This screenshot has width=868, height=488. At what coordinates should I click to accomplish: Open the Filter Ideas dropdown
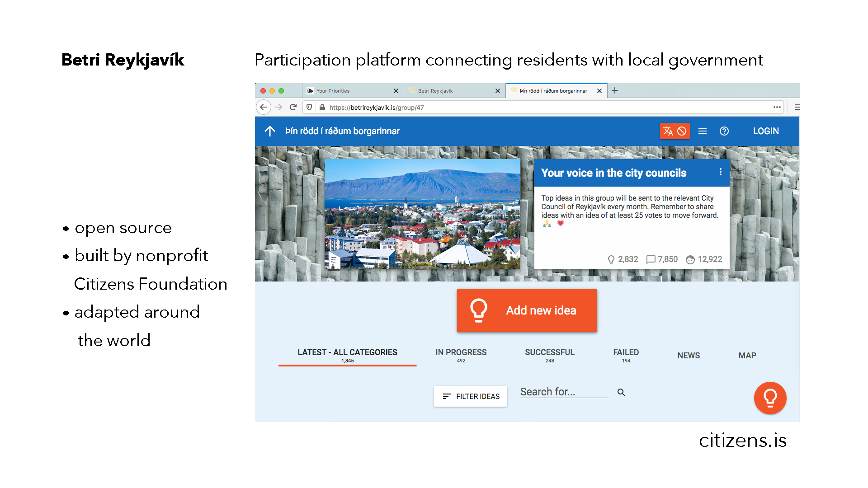(x=471, y=396)
